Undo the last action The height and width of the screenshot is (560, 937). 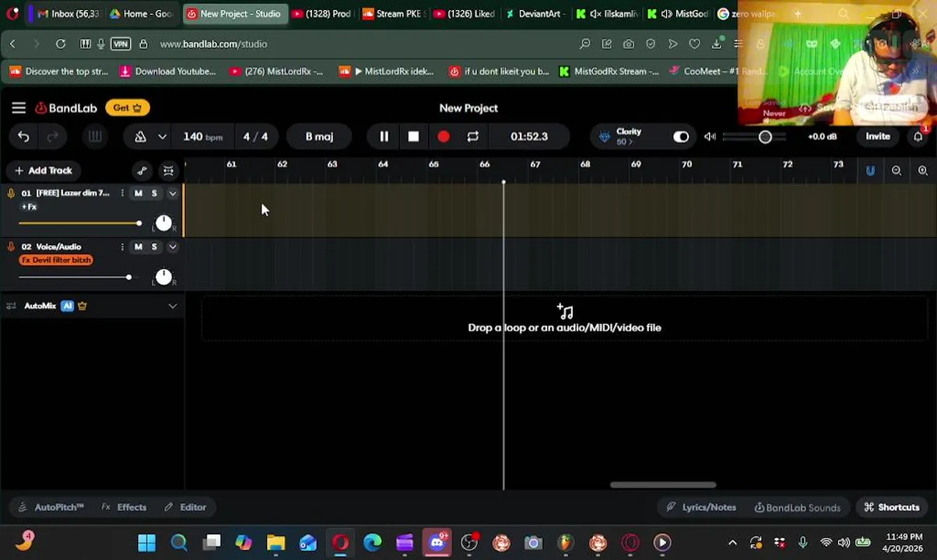[x=23, y=137]
